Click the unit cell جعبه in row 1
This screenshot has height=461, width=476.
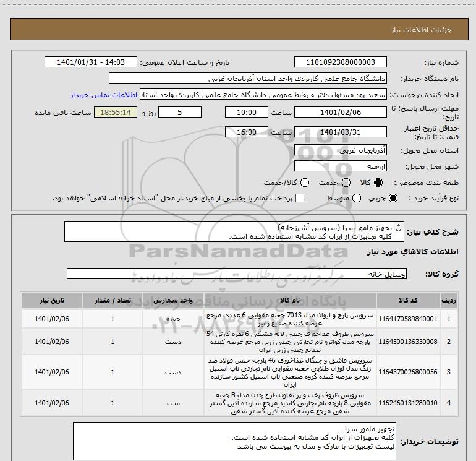click(x=173, y=319)
